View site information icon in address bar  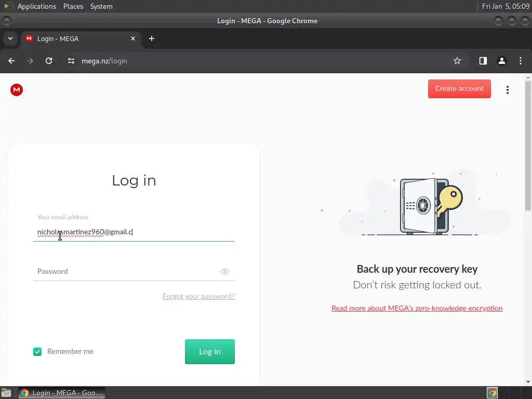pyautogui.click(x=71, y=61)
